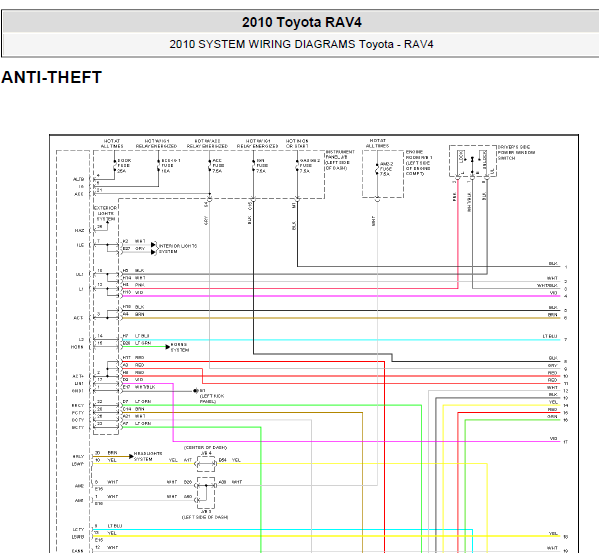The height and width of the screenshot is (553, 599).
Task: Click the Horn System arrow connector
Action: (x=167, y=347)
